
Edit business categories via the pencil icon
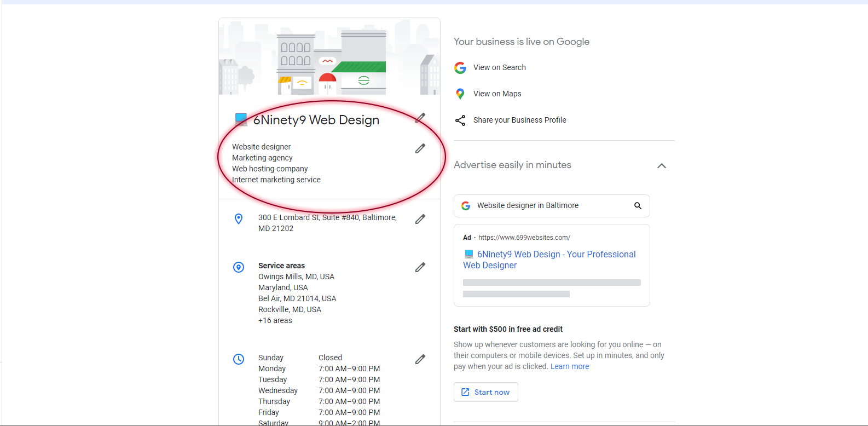point(420,148)
